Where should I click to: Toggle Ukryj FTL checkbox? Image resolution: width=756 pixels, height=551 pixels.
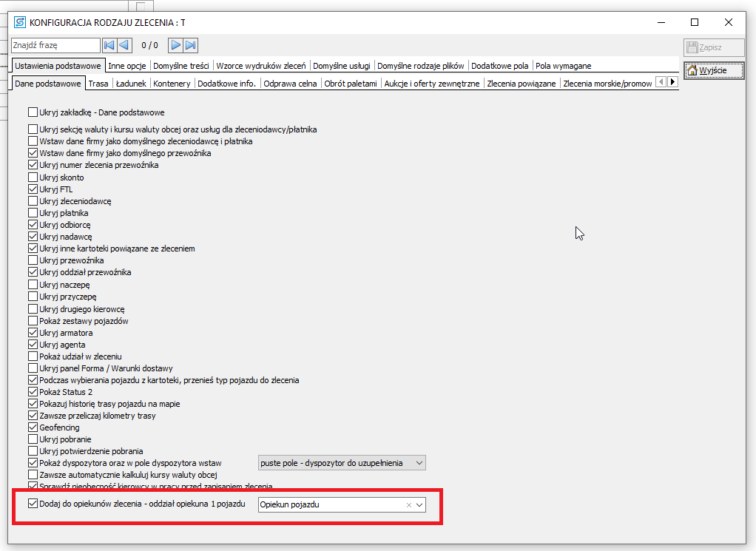click(33, 189)
